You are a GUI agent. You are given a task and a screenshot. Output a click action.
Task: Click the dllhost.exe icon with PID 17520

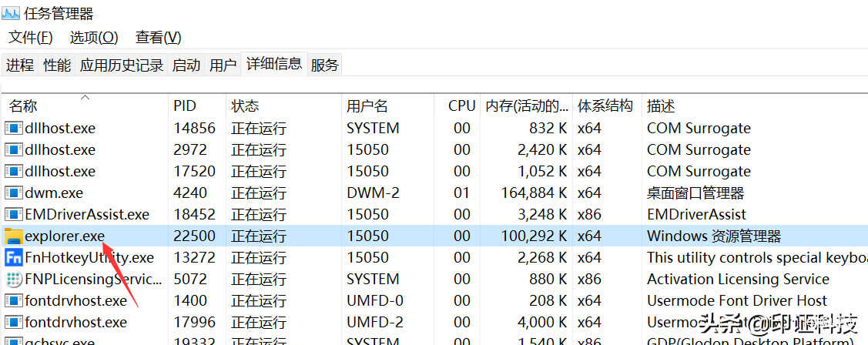click(x=13, y=172)
